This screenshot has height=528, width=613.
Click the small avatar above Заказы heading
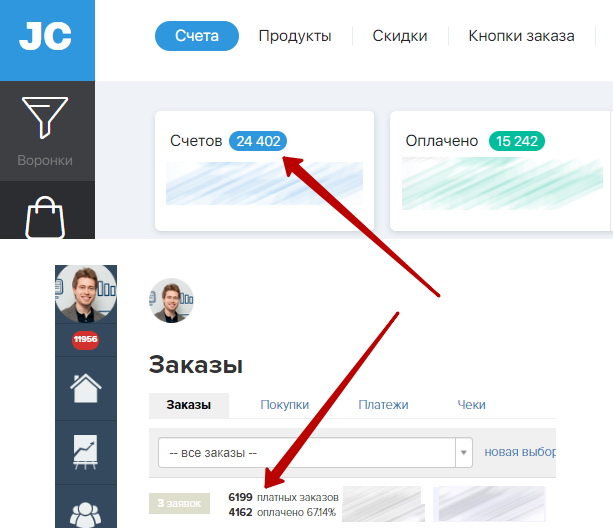[171, 300]
